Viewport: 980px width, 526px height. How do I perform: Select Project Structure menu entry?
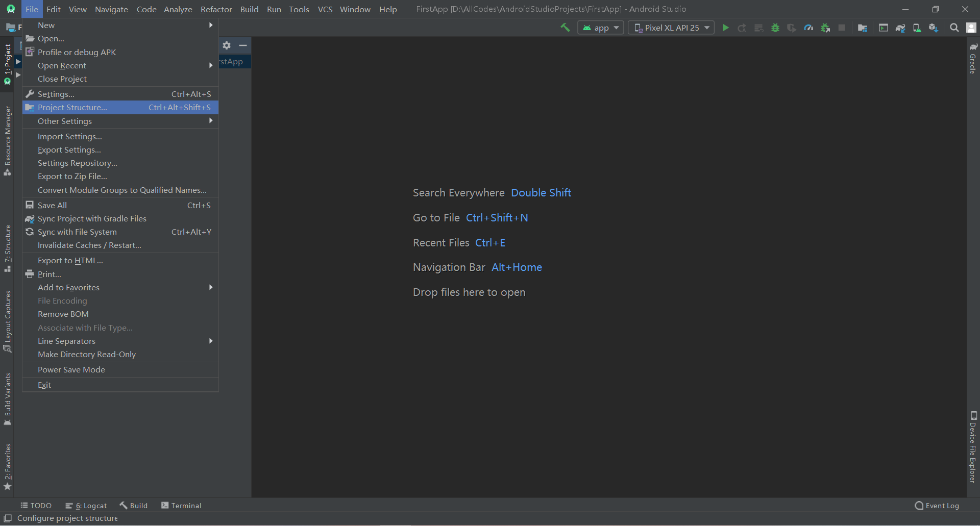120,108
